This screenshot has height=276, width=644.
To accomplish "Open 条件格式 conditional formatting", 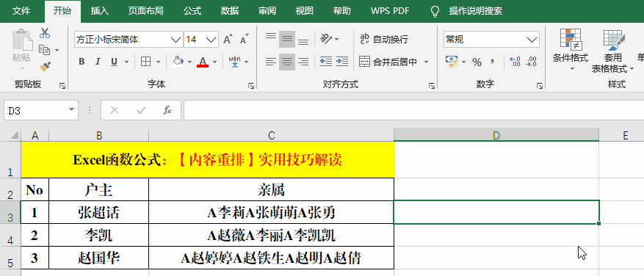I will pyautogui.click(x=571, y=49).
